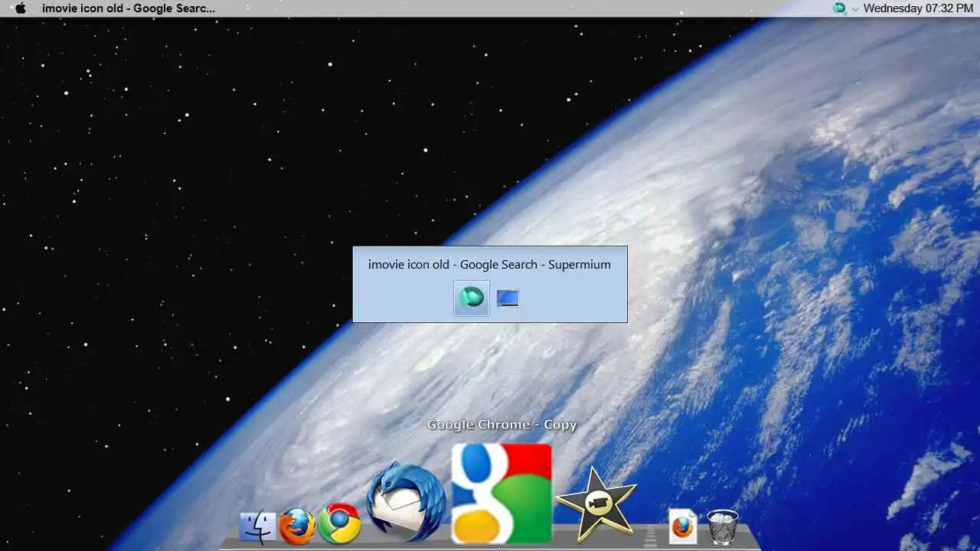The height and width of the screenshot is (551, 980).
Task: Open Finder from the dock
Action: point(257,527)
